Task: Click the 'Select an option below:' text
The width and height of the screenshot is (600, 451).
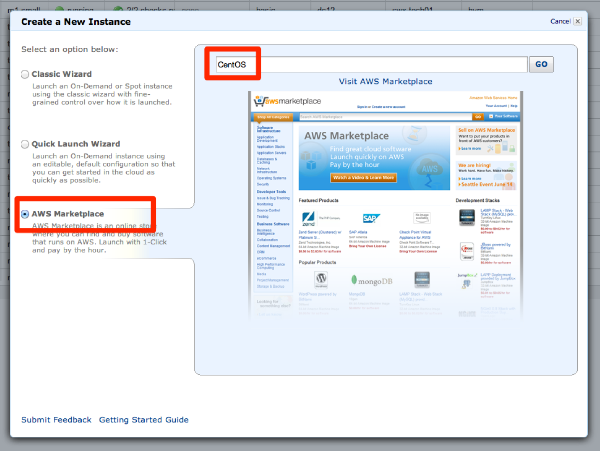Action: pos(70,49)
